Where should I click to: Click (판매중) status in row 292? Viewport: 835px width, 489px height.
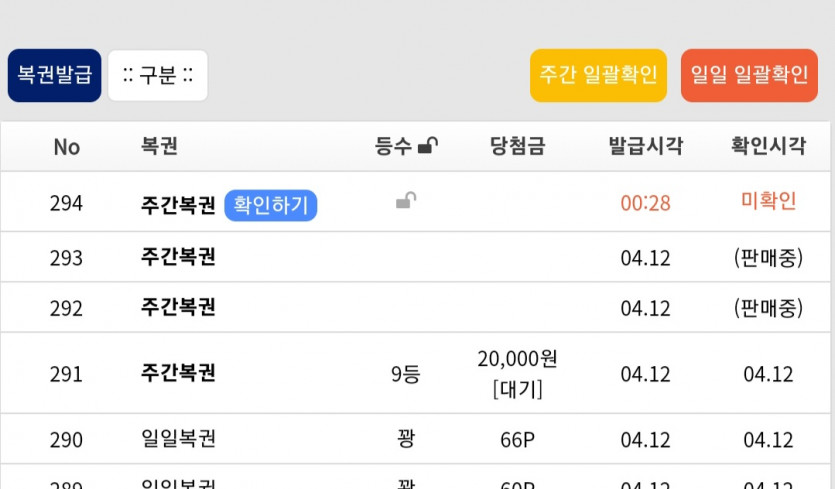pyautogui.click(x=768, y=307)
